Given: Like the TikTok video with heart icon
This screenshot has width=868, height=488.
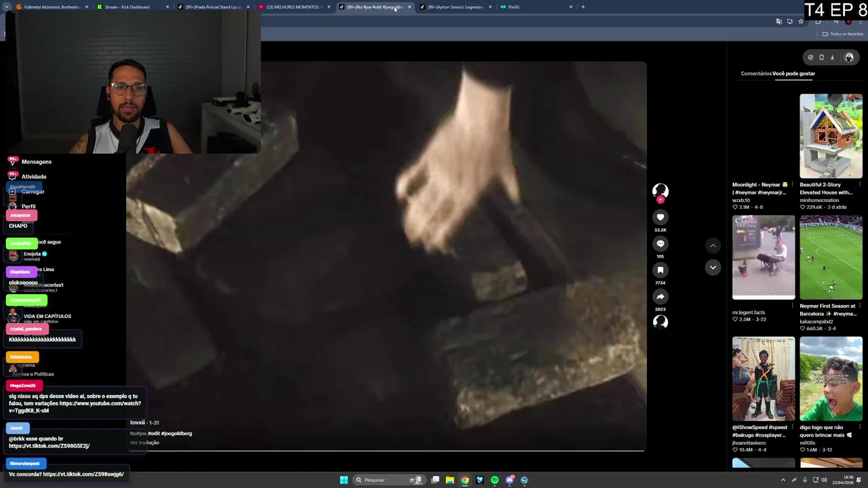Looking at the screenshot, I should [x=660, y=217].
